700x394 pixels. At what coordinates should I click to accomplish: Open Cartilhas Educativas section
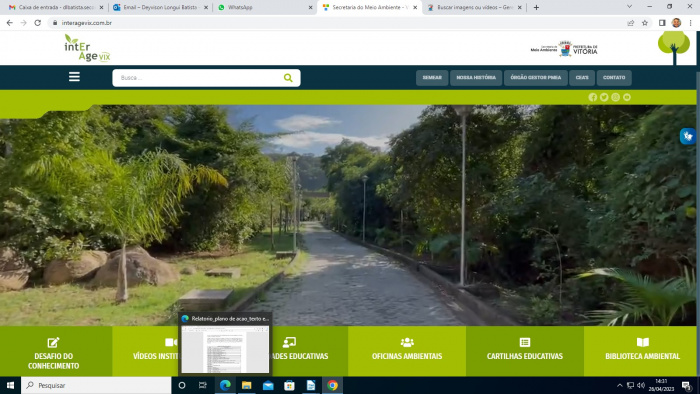pyautogui.click(x=525, y=352)
